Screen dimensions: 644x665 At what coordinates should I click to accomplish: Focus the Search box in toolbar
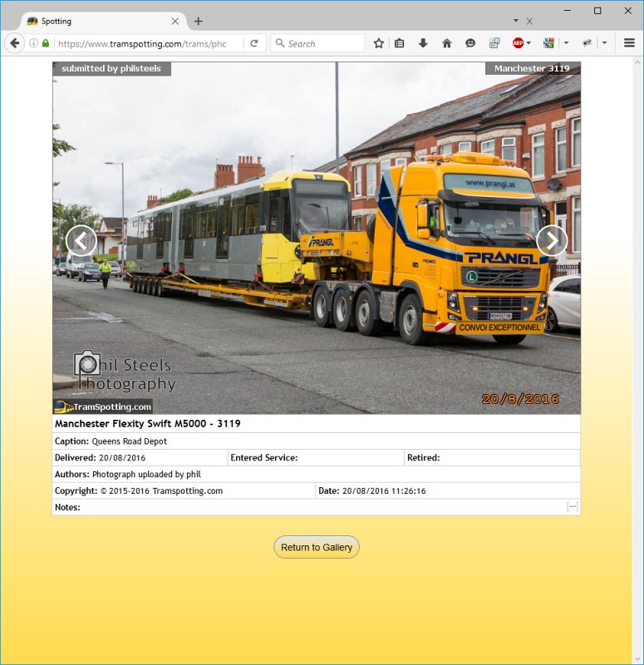pos(317,43)
